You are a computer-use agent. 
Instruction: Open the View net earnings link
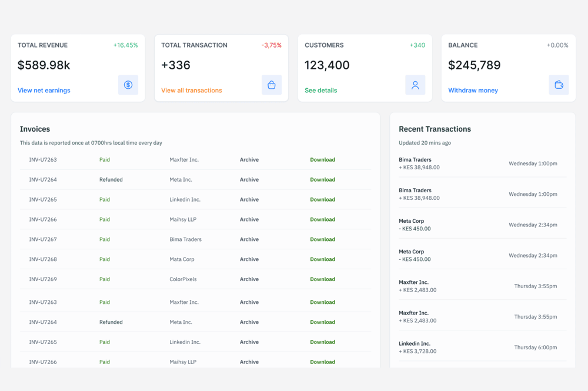click(x=44, y=91)
